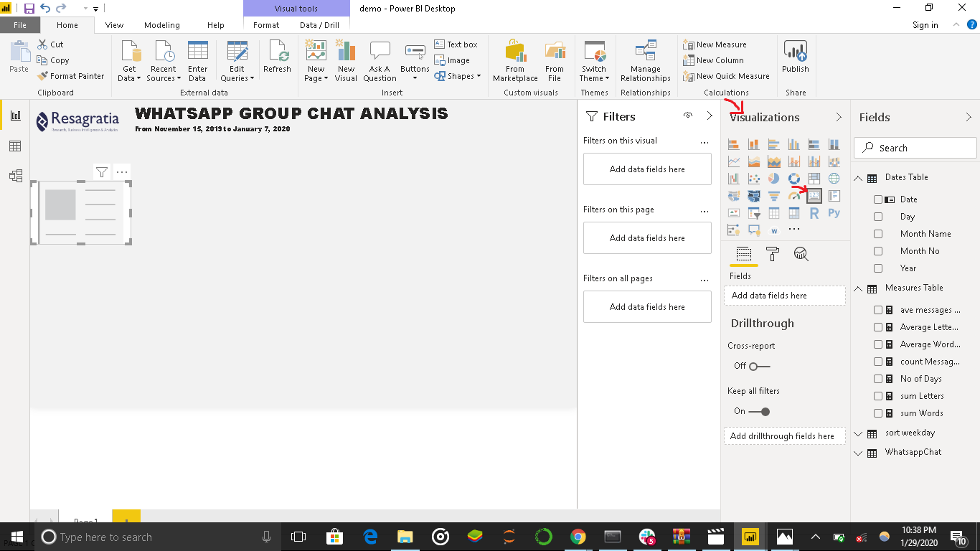
Task: Pick the Slicer visualization
Action: tap(754, 213)
